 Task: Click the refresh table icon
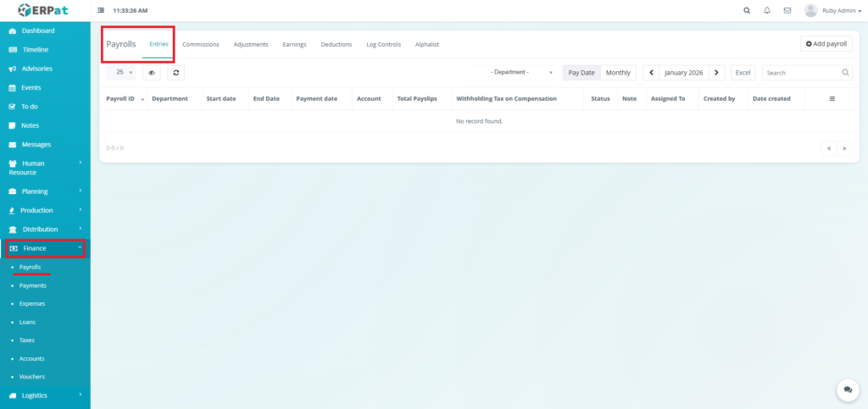pyautogui.click(x=175, y=73)
